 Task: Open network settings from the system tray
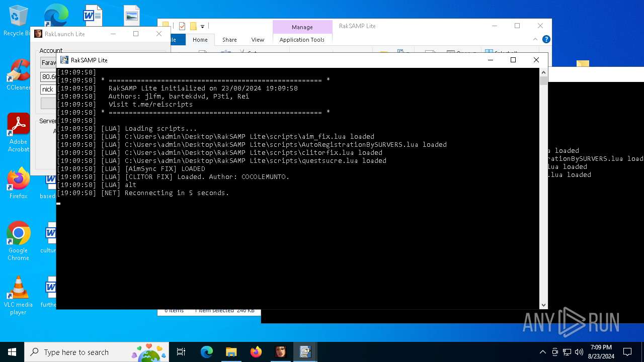[x=567, y=352]
